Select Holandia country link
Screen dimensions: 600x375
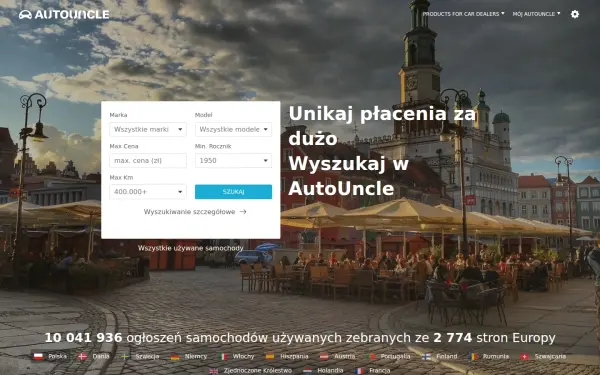tap(323, 370)
